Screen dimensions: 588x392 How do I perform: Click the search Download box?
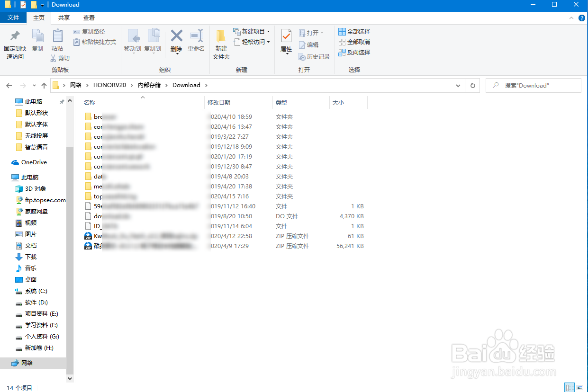coord(534,86)
